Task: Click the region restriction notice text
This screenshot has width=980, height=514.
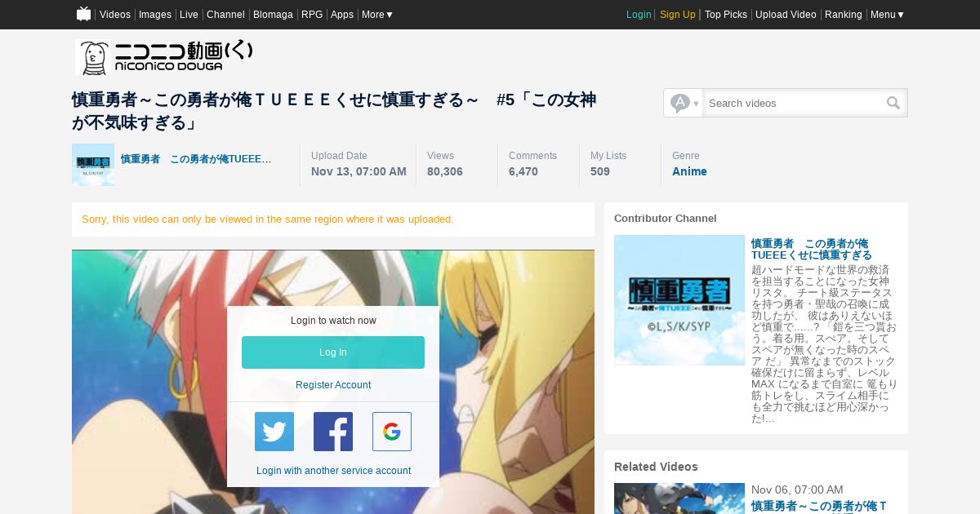Action: pyautogui.click(x=268, y=219)
